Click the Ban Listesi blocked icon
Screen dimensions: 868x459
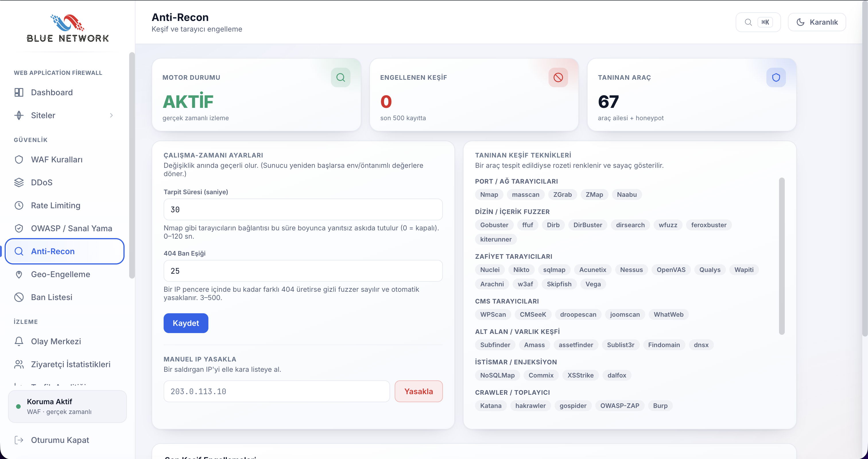point(19,297)
